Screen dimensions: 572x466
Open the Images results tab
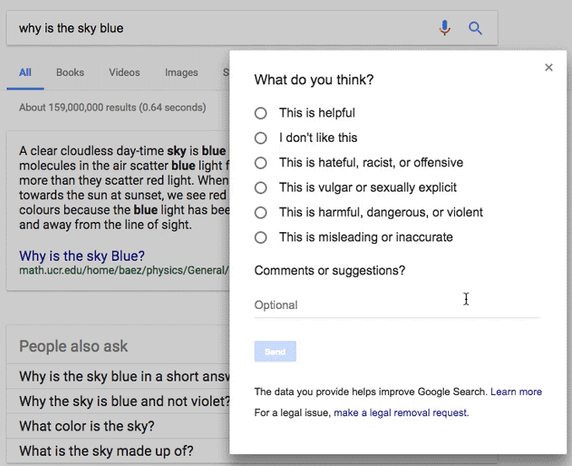coord(181,72)
